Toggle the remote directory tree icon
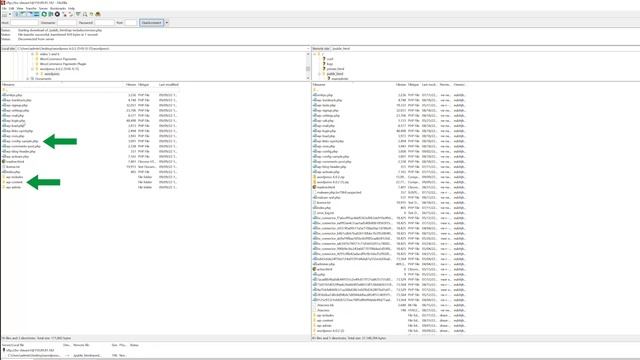The height and width of the screenshot is (360, 640). tap(30, 14)
